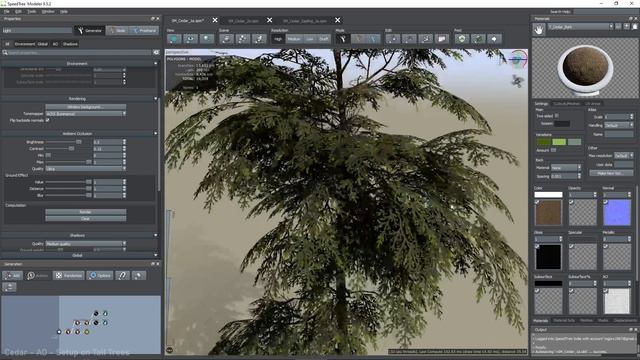Screen dimensions: 640x360
Task: Select the Global property filter tab
Action: pyautogui.click(x=43, y=44)
